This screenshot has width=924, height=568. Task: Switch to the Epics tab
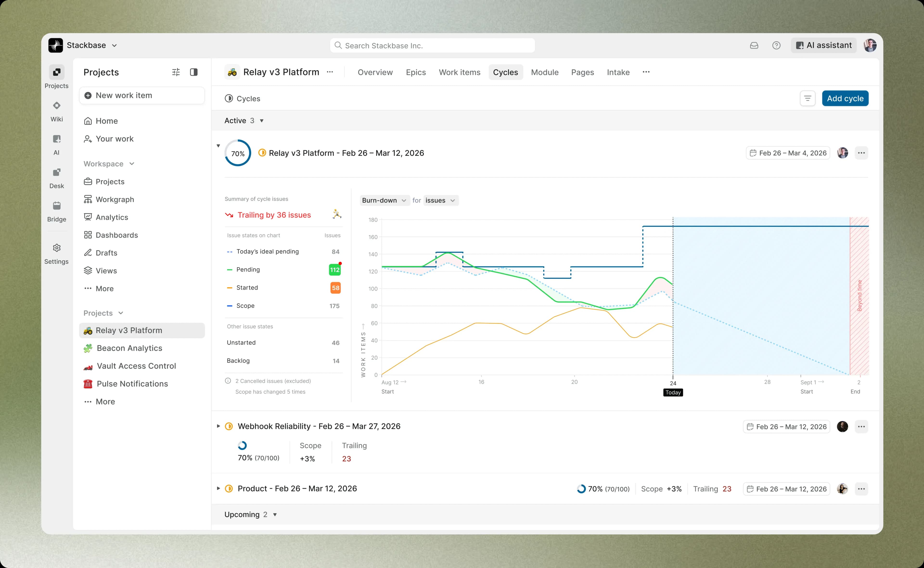(x=416, y=72)
